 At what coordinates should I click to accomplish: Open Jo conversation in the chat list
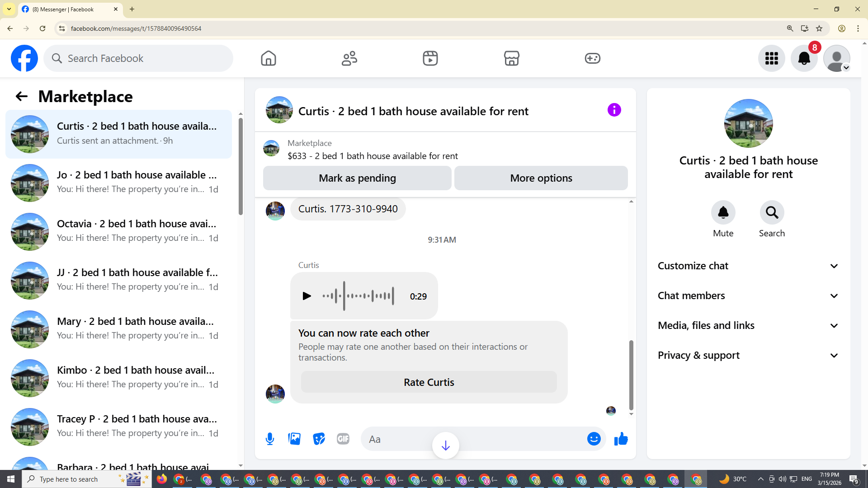[118, 183]
